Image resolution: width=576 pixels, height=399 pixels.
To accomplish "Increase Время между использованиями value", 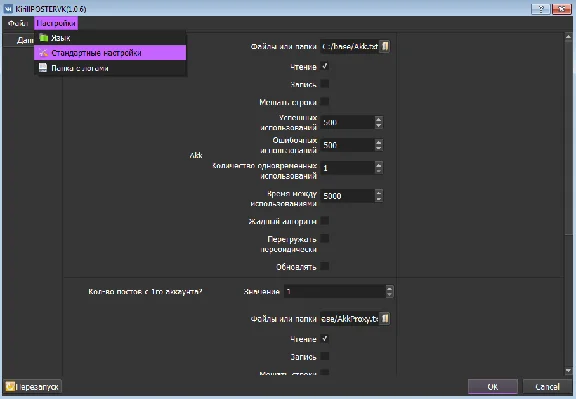I will click(x=379, y=193).
